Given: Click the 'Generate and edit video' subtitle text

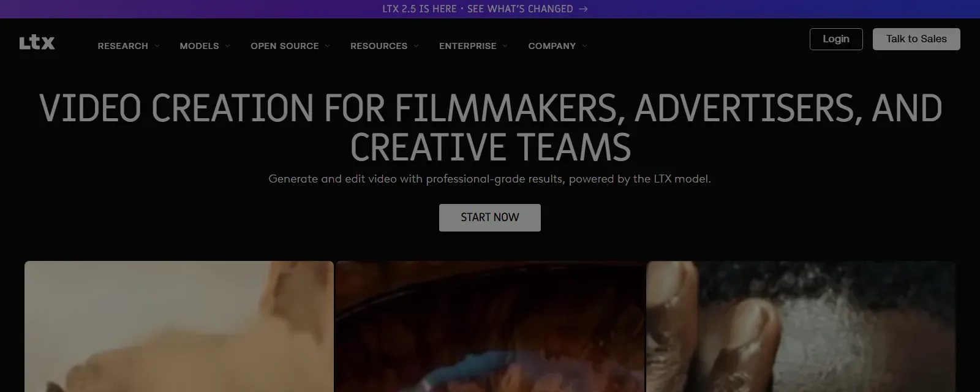Looking at the screenshot, I should click(x=490, y=179).
